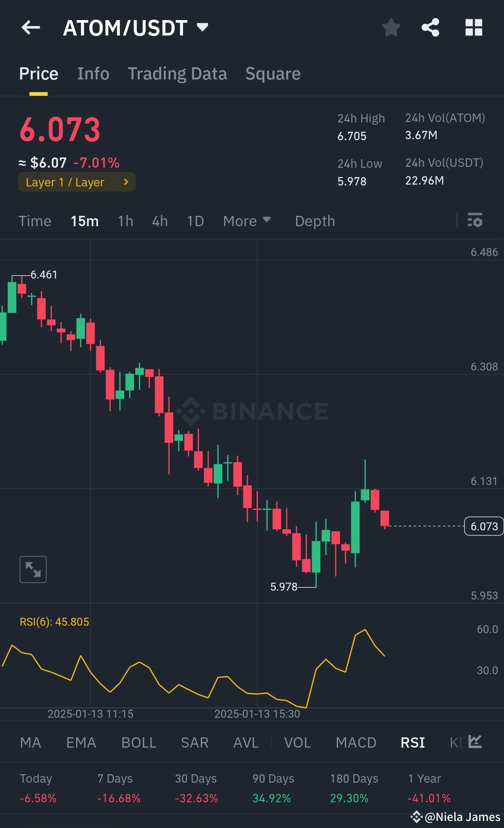Tap the 24h Low value 5.978
Screen dimensions: 504x828
coord(352,181)
